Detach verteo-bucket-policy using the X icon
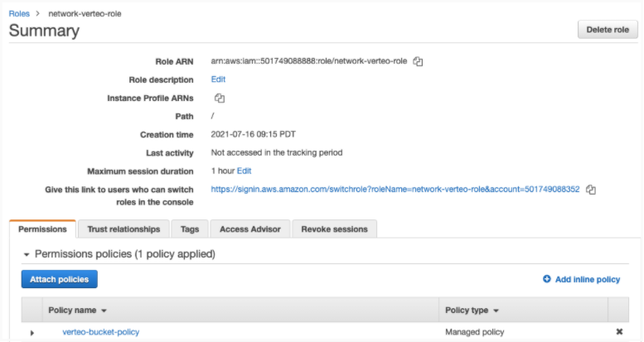The width and height of the screenshot is (644, 342). tap(619, 332)
